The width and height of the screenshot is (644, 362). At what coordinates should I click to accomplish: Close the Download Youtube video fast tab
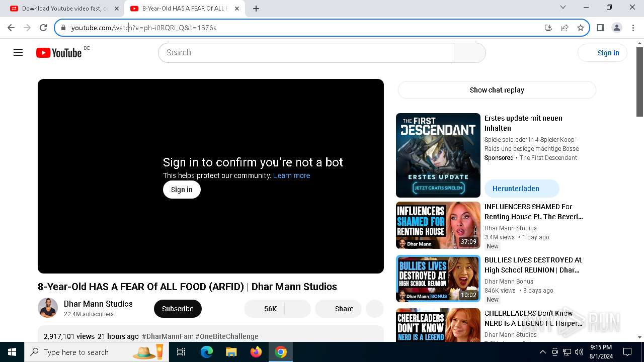coord(117,9)
